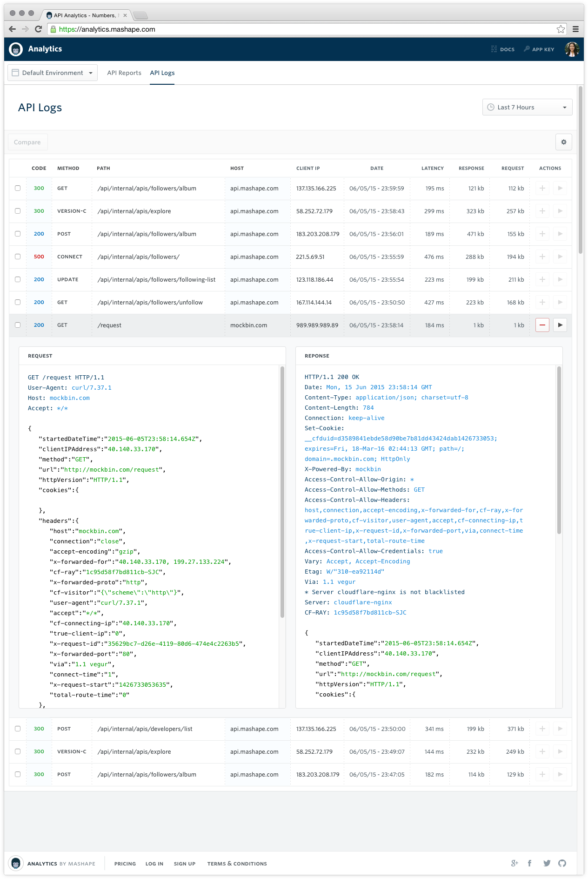Sort by the LATENCY column header
This screenshot has width=588, height=879.
coord(433,168)
